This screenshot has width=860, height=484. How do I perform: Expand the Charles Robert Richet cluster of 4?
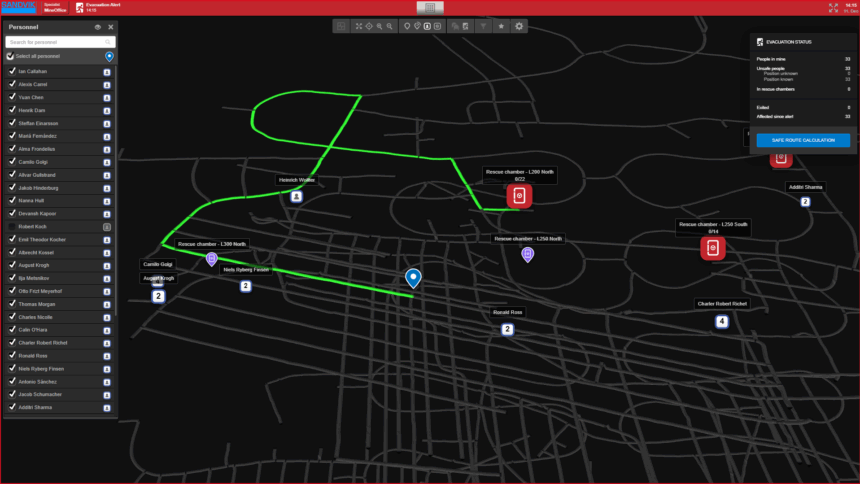pos(721,321)
